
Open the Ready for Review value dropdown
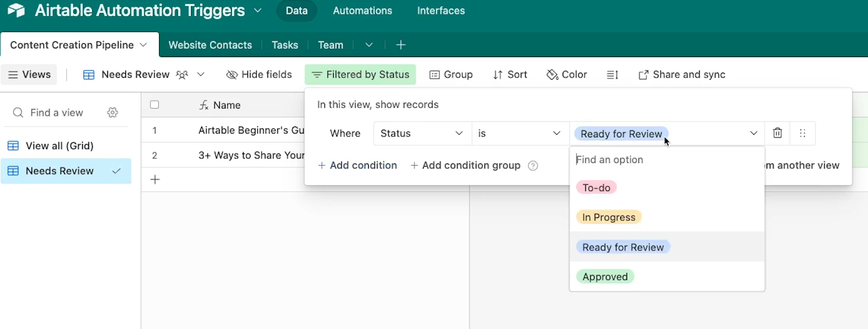[667, 134]
